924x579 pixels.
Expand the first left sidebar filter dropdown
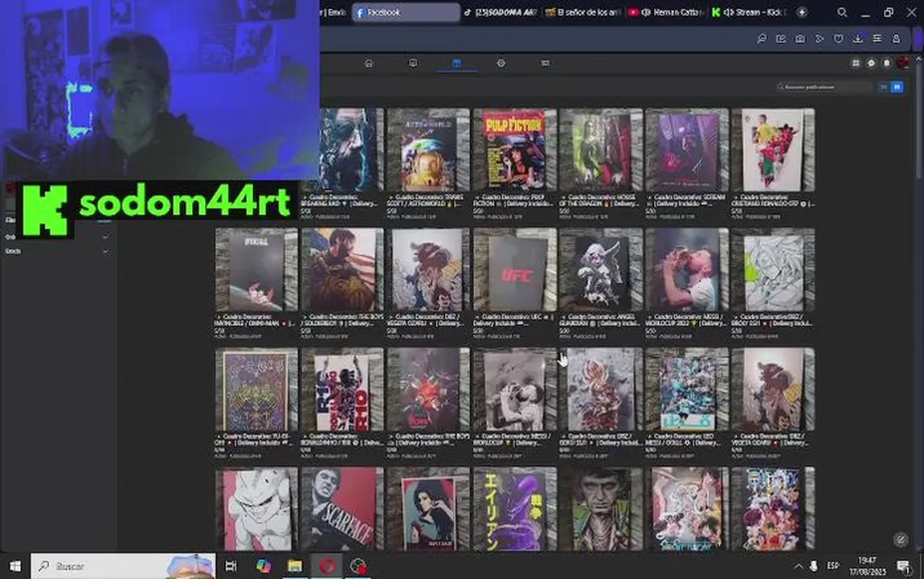click(105, 237)
